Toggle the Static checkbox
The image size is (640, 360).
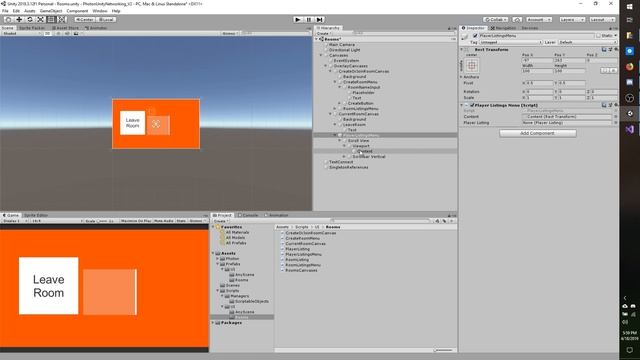pyautogui.click(x=598, y=36)
